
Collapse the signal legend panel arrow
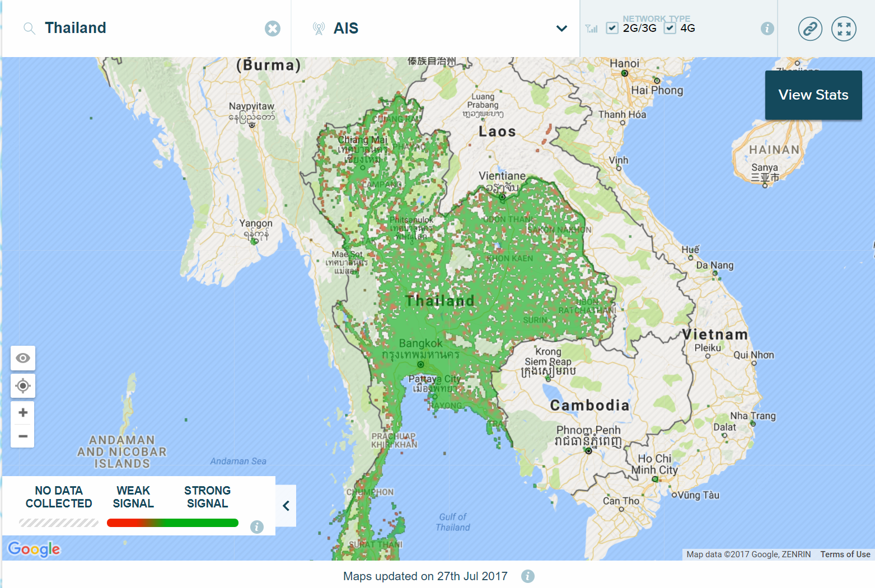tap(286, 506)
